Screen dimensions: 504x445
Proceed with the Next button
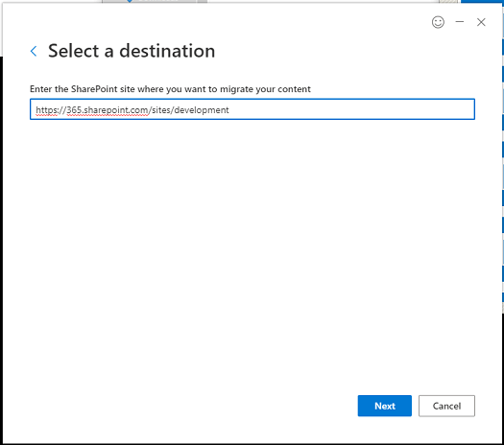pyautogui.click(x=384, y=406)
